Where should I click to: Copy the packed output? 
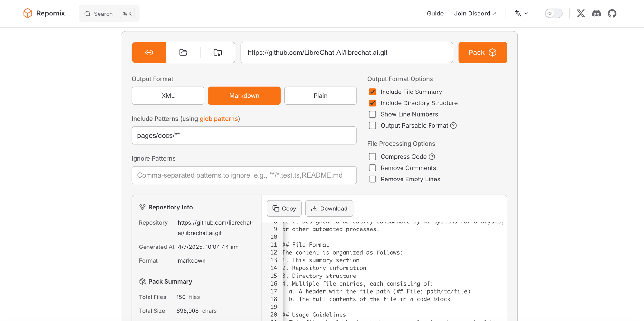[284, 209]
